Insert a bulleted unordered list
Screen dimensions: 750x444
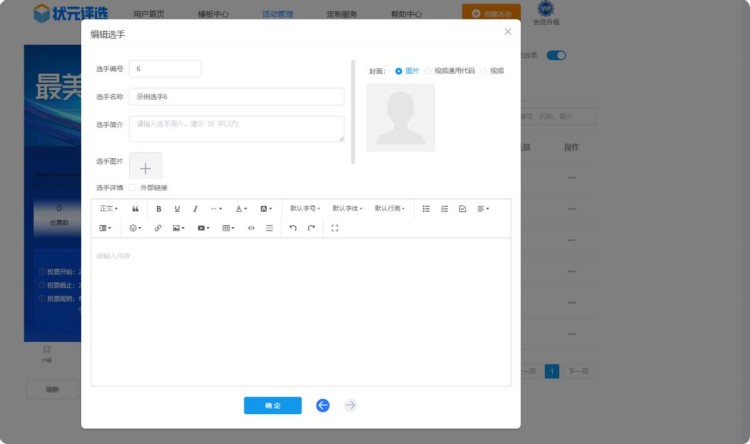point(426,209)
